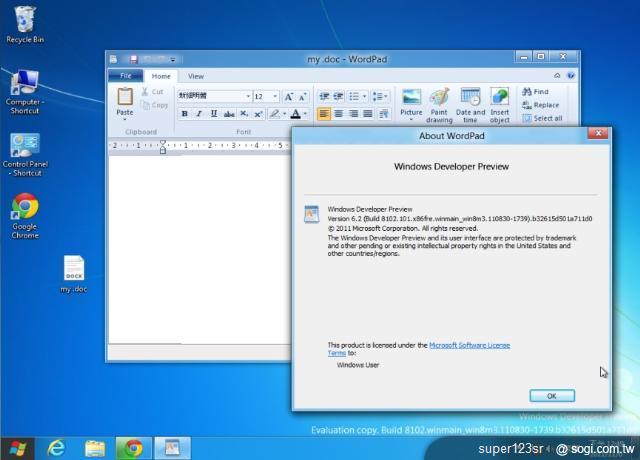Close the About WordPad dialog
This screenshot has height=460, width=640.
(598, 133)
